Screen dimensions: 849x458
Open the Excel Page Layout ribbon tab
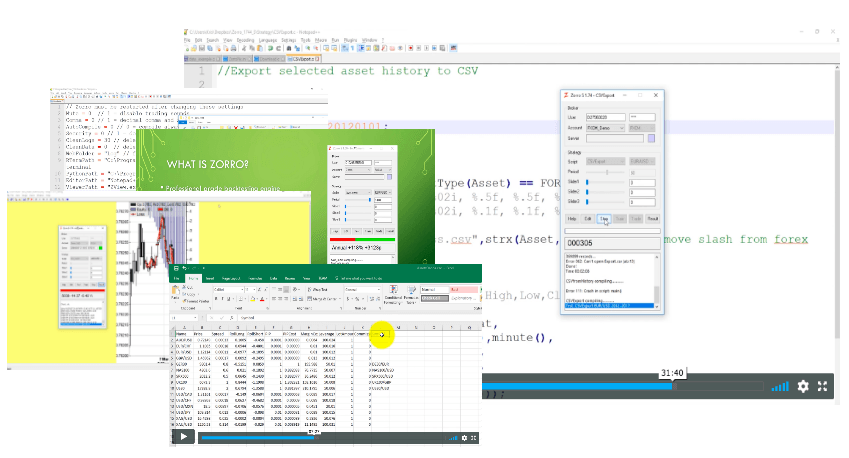point(231,278)
